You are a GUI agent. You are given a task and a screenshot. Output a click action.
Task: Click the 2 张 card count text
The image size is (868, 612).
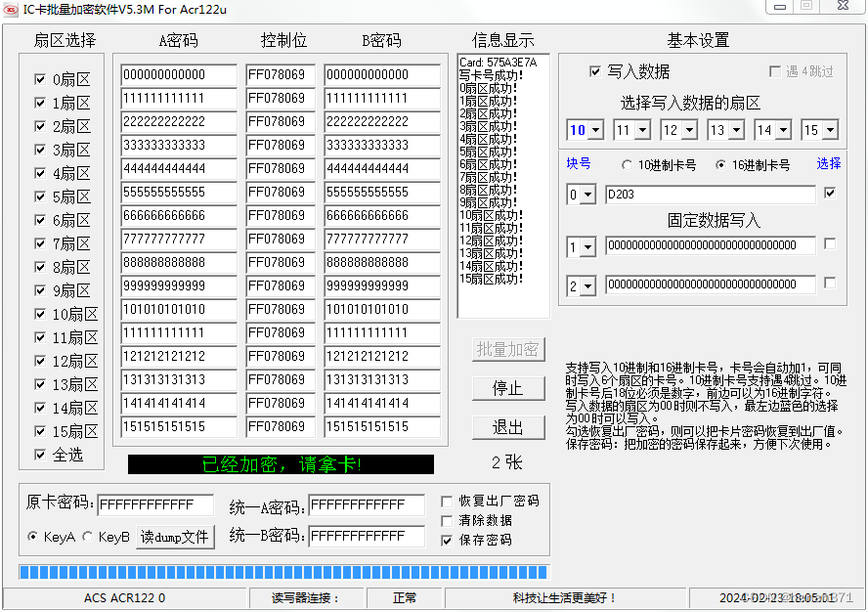507,462
